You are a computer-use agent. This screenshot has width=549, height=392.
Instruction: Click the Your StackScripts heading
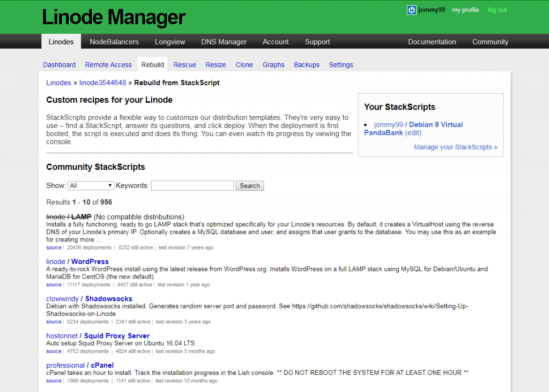pos(399,107)
